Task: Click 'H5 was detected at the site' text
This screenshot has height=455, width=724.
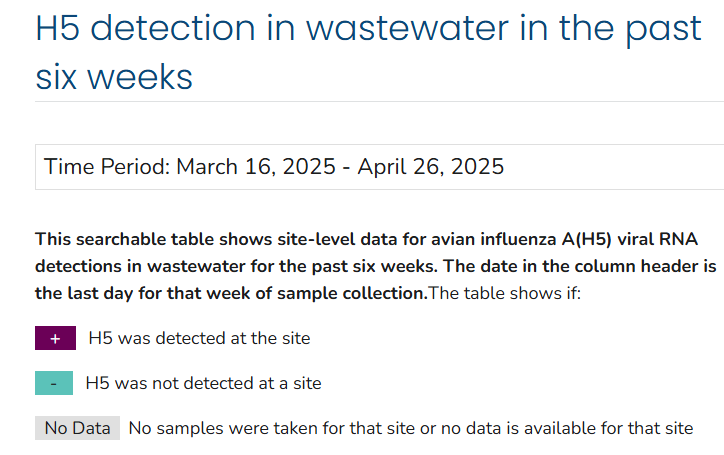Action: tap(199, 338)
